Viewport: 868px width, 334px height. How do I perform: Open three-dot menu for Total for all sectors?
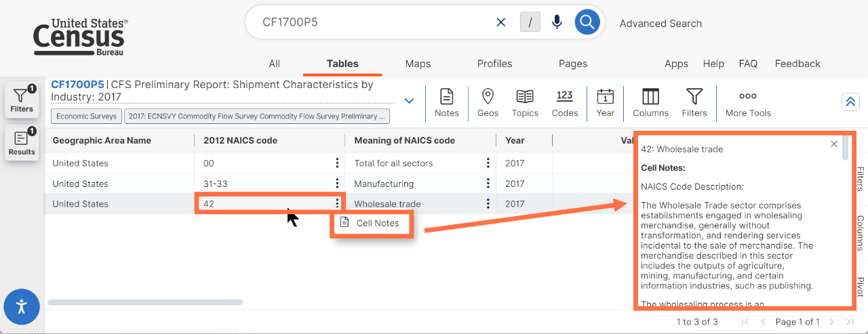click(488, 163)
